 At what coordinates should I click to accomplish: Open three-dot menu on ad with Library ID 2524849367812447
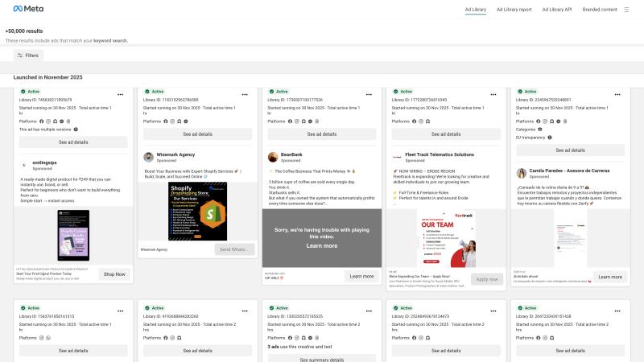coord(493,311)
